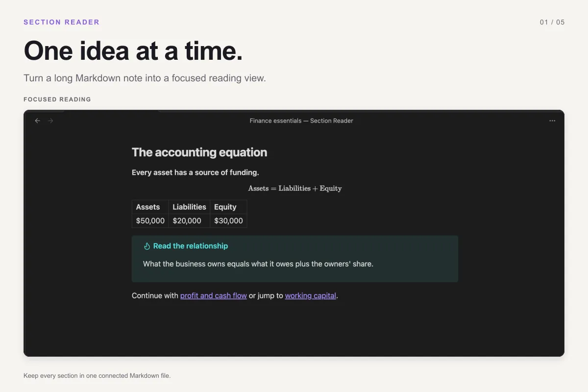Click the Every asset has a source sentence
Viewport: 588px width, 392px height.
pos(196,172)
